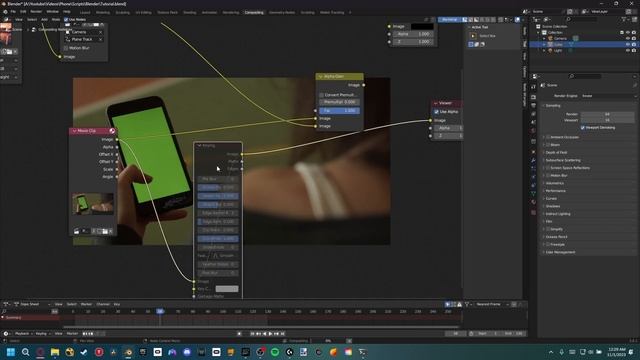Enable the Bloom checkbox
Viewport: 640px width, 360px height.
(548, 144)
